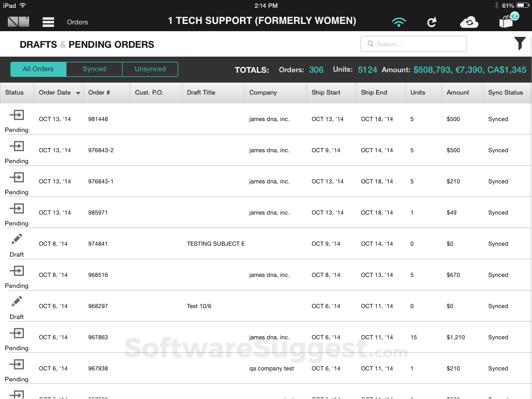Viewport: 532px width, 399px height.
Task: Sort by the Ship Start column
Action: point(326,92)
